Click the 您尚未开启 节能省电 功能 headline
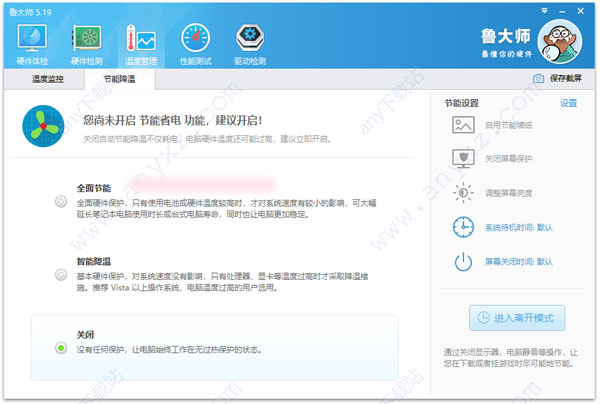600x404 pixels. pyautogui.click(x=173, y=121)
